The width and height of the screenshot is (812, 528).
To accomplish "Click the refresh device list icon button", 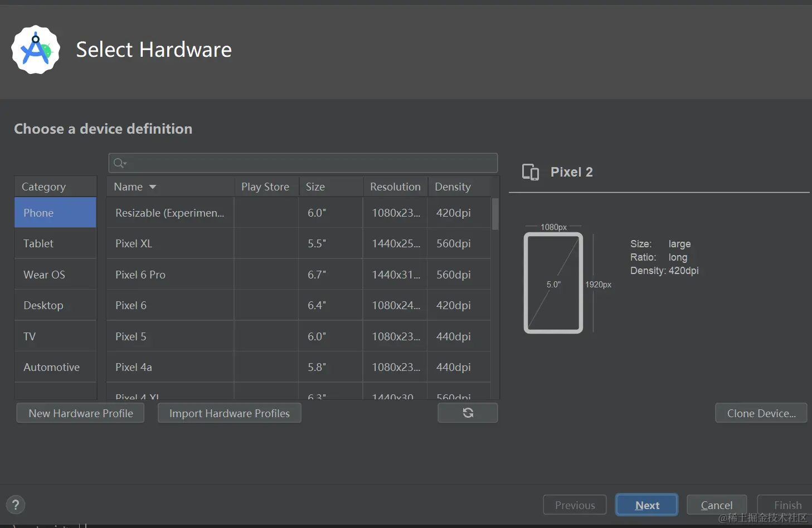I will pyautogui.click(x=468, y=413).
